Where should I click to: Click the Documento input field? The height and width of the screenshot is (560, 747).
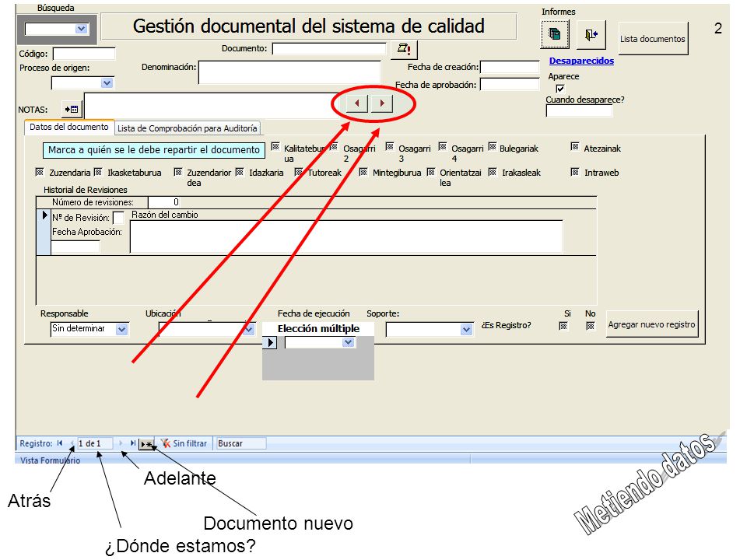(329, 48)
